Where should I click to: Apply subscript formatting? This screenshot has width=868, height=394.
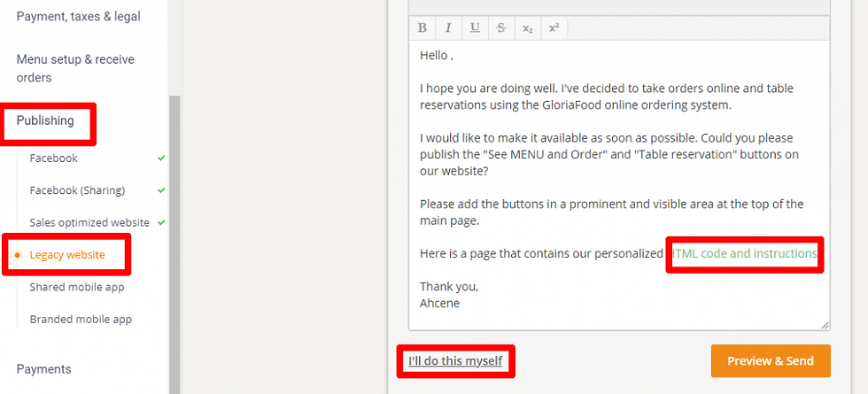click(528, 27)
